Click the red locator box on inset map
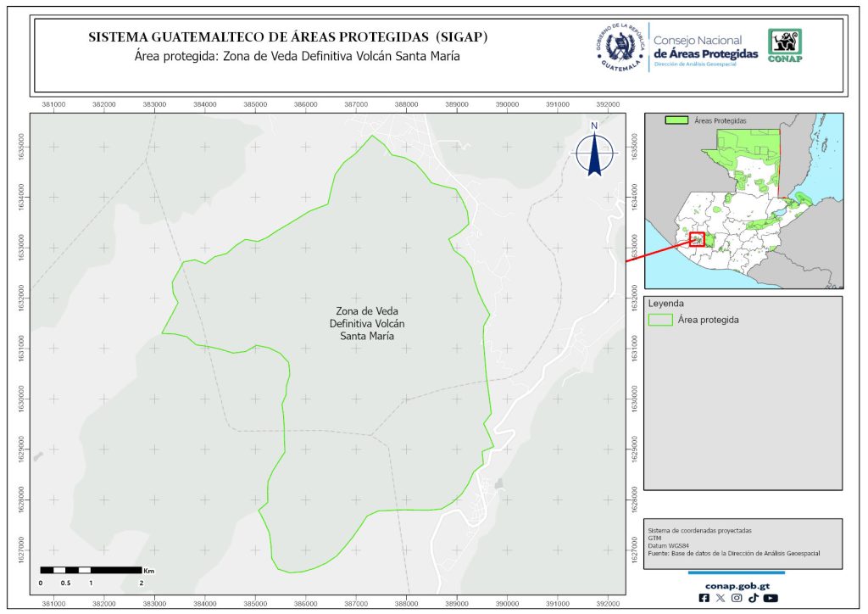The height and width of the screenshot is (614, 868). pos(697,239)
